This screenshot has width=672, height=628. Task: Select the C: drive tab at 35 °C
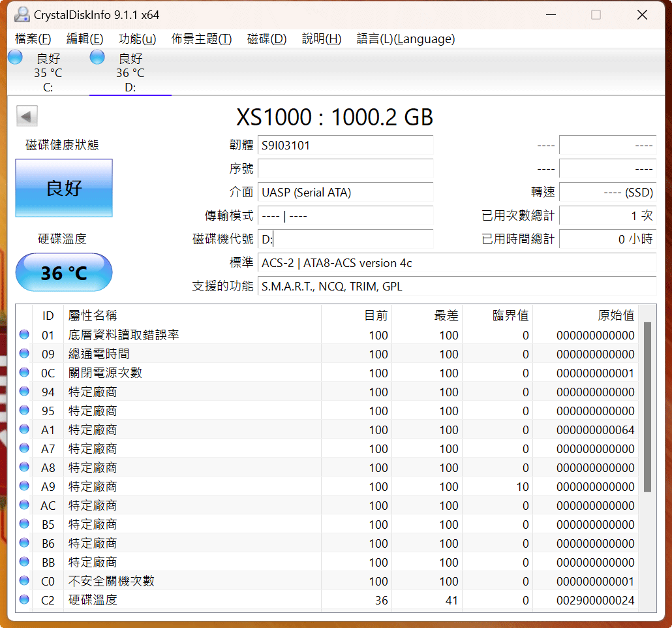tap(48, 72)
